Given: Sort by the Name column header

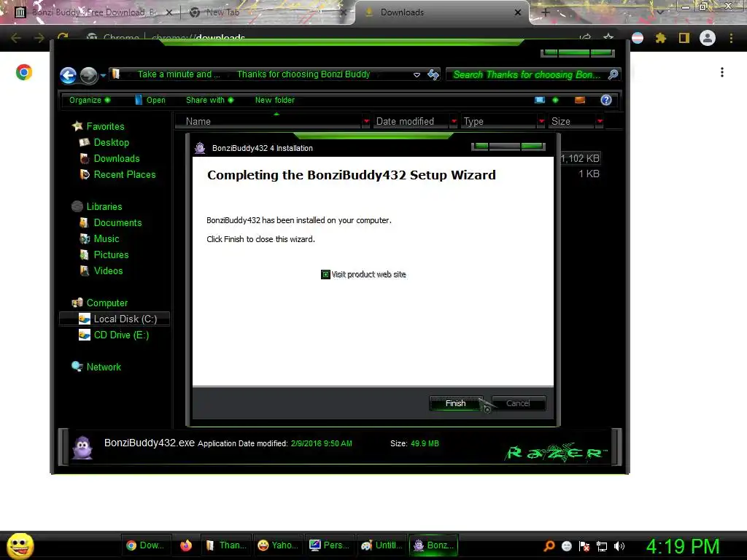Looking at the screenshot, I should pyautogui.click(x=268, y=122).
